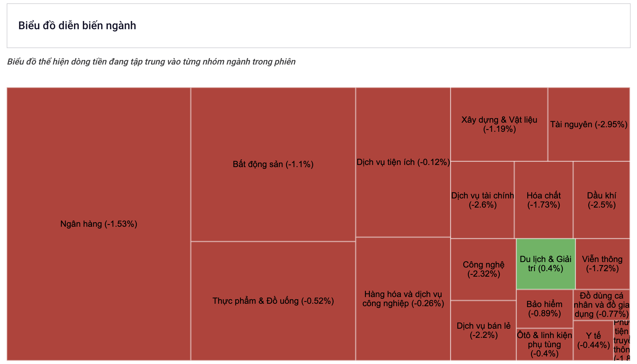Open the Viễn thông sector tile
Viewport: 637px width, 364px height.
pyautogui.click(x=603, y=264)
